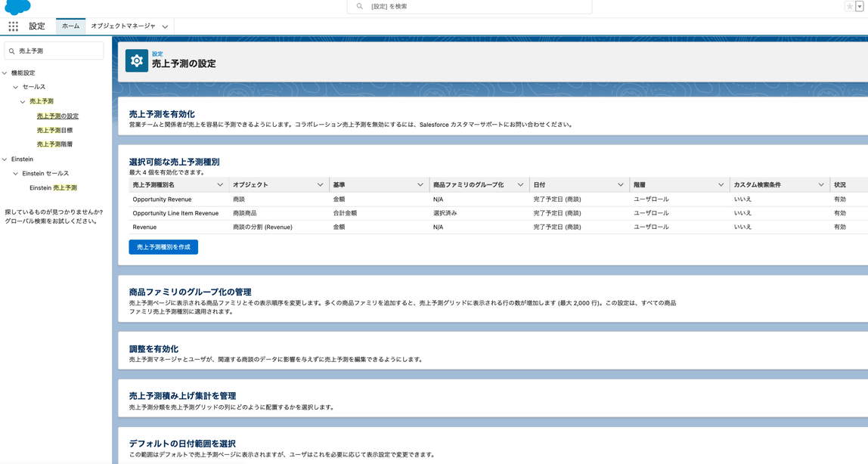Click the 売上予測 parent item in the sidebar tree

(42, 101)
